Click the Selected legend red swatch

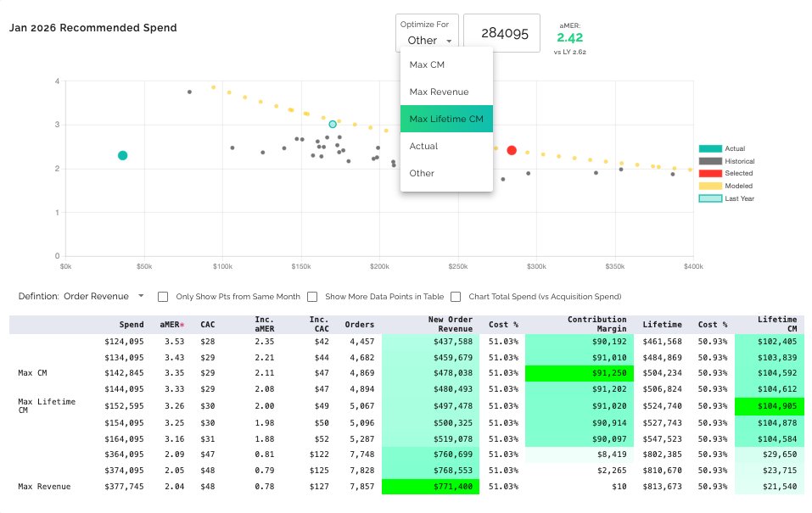pyautogui.click(x=710, y=174)
